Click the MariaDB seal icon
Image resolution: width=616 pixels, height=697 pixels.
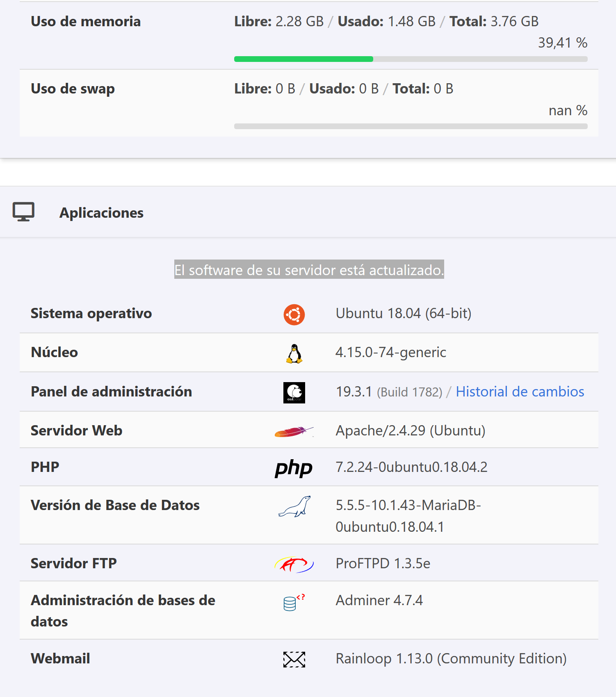pyautogui.click(x=294, y=507)
